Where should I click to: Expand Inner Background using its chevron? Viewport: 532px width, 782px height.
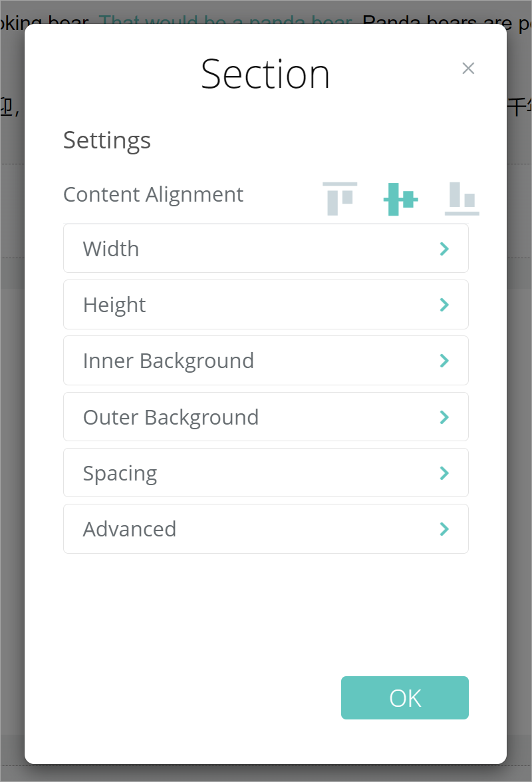click(x=444, y=361)
